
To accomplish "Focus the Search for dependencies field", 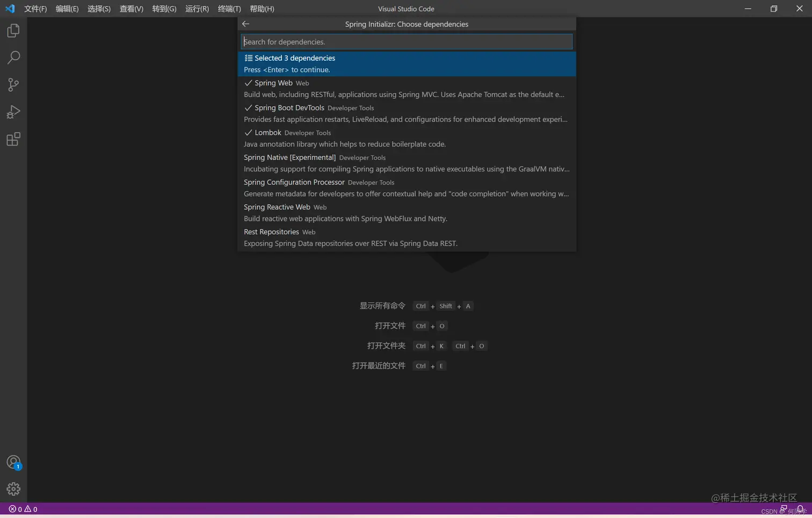I will 407,41.
